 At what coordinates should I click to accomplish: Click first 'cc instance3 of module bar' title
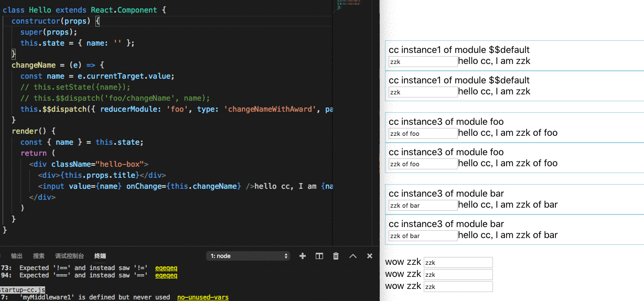click(x=446, y=193)
